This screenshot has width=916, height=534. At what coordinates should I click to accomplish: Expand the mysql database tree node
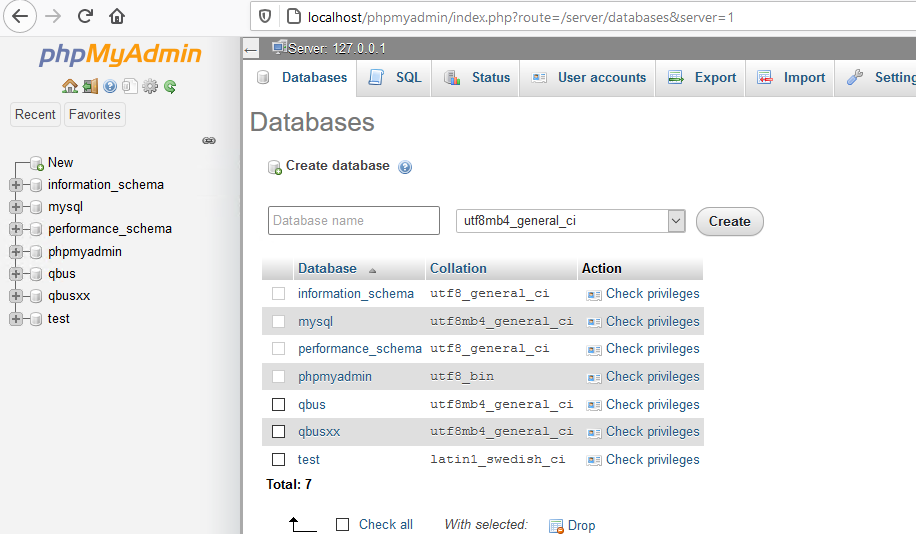pyautogui.click(x=15, y=207)
